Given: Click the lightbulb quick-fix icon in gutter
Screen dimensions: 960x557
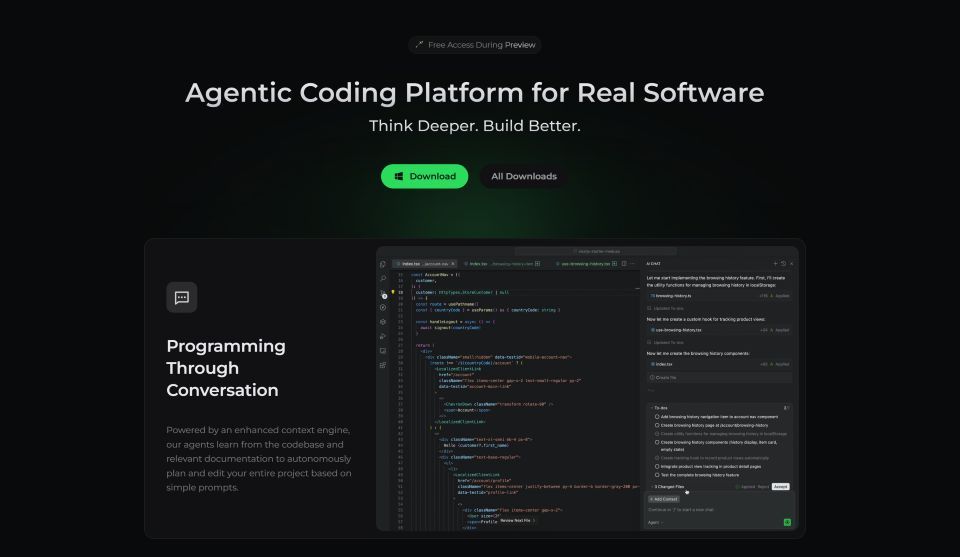Looking at the screenshot, I should pos(393,293).
